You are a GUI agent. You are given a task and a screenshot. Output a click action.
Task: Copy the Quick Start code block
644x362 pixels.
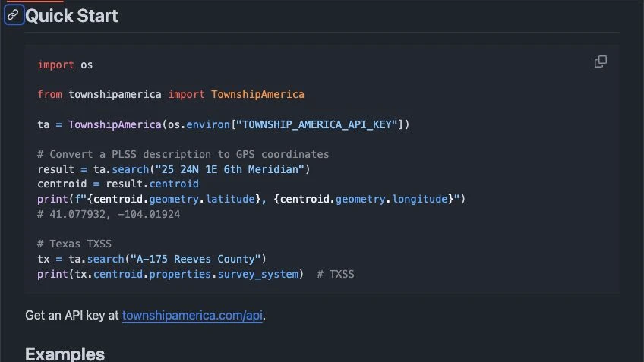[x=601, y=61]
